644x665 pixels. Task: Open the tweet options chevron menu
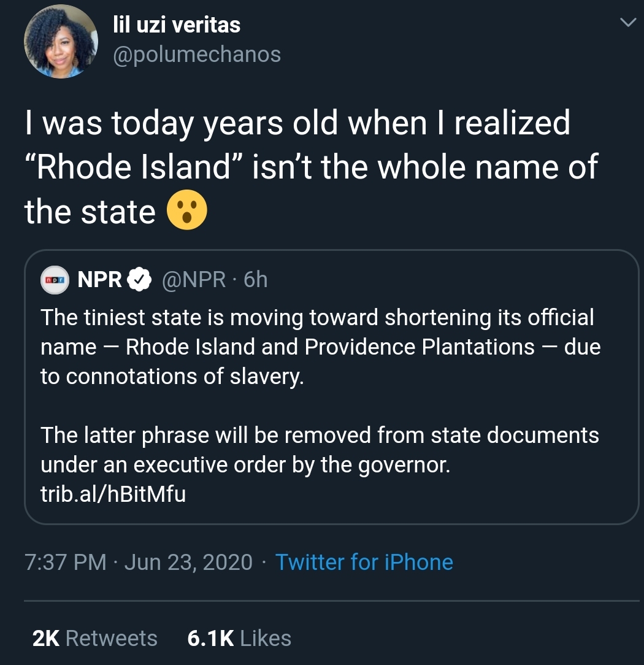coord(628,22)
